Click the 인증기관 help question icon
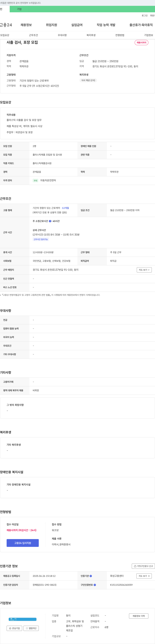Screen dimensions: 155x644 click(91, 576)
